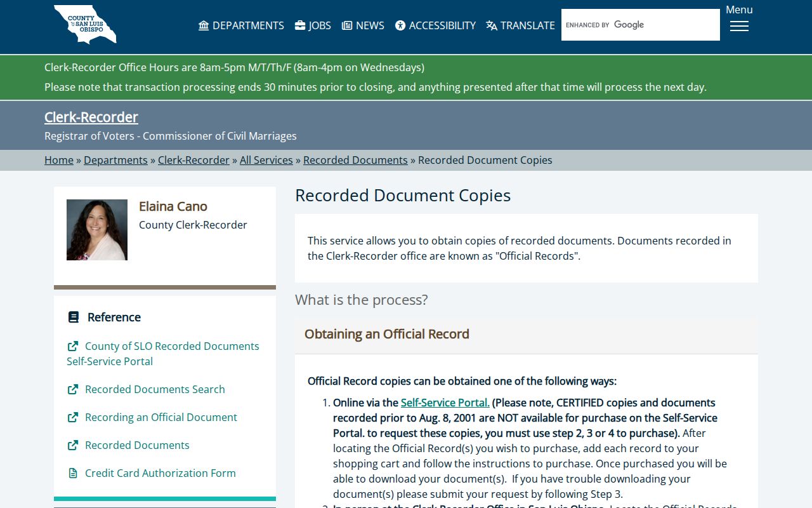Click the Accessibility person icon
812x508 pixels.
click(400, 25)
